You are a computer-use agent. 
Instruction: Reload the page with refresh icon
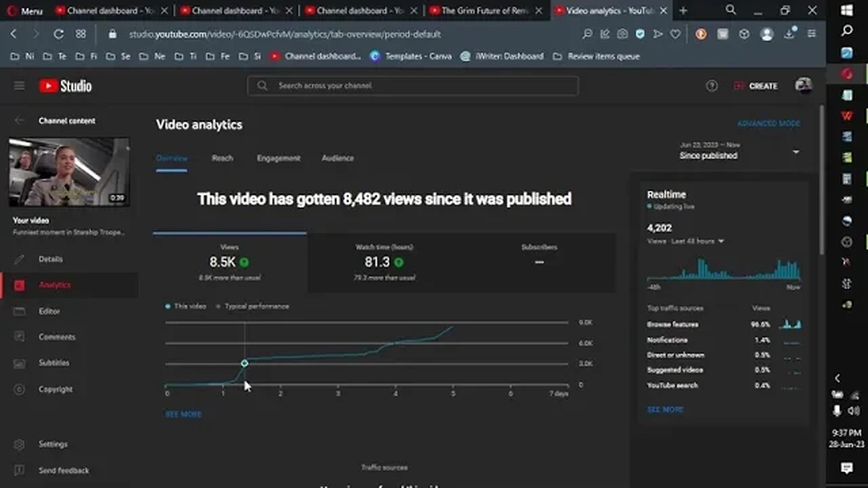click(x=58, y=34)
